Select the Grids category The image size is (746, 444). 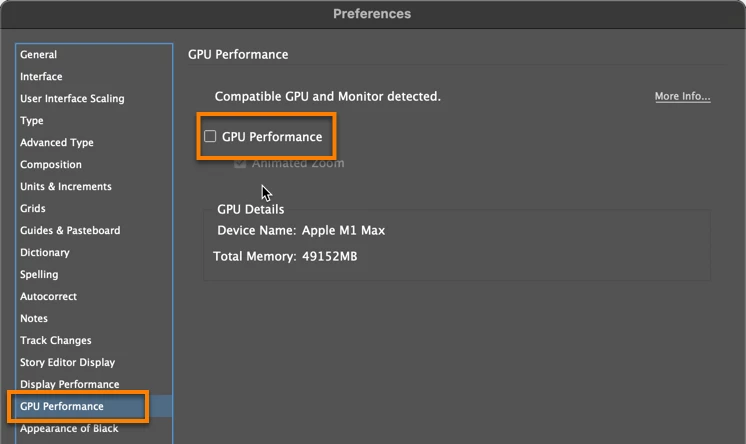pos(33,208)
